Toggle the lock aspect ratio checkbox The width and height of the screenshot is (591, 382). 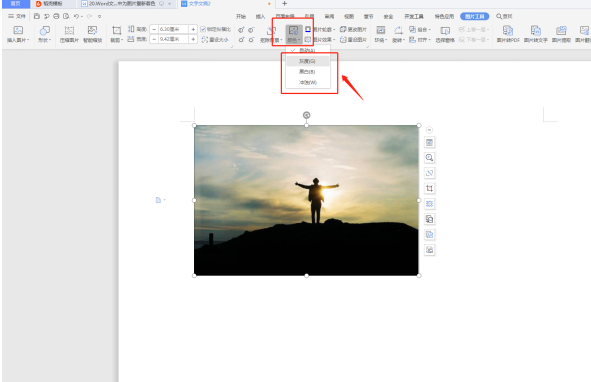(x=203, y=29)
